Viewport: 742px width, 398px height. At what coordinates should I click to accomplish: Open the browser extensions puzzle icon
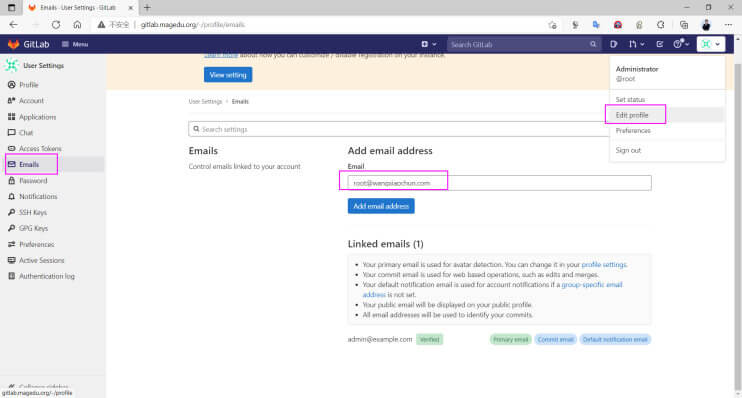(x=661, y=25)
